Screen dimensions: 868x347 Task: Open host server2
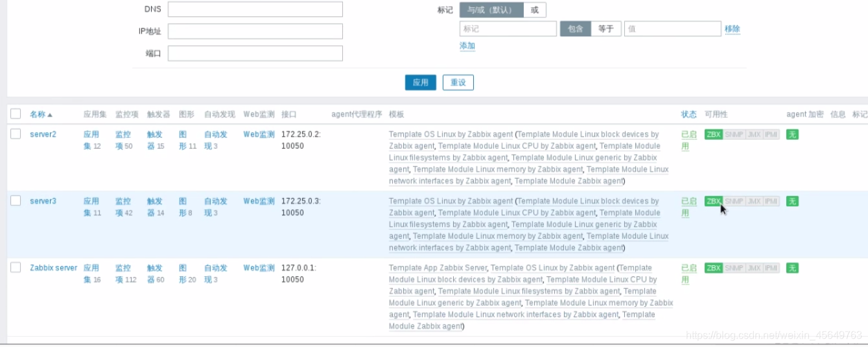click(x=43, y=134)
